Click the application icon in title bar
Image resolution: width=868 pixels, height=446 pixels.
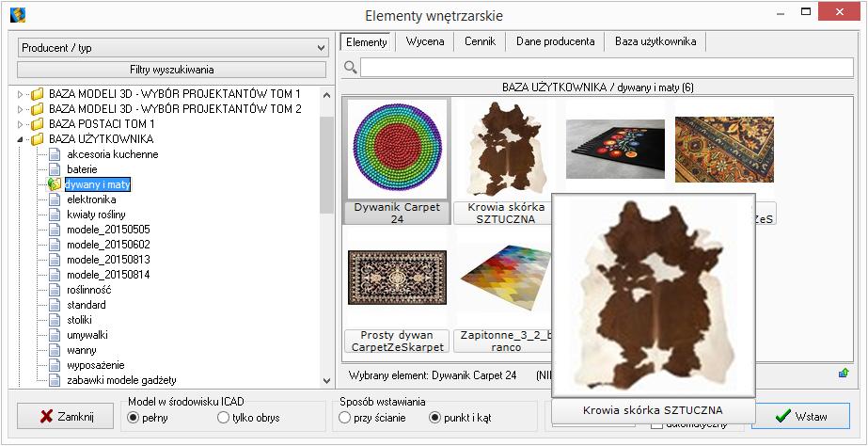[x=18, y=15]
